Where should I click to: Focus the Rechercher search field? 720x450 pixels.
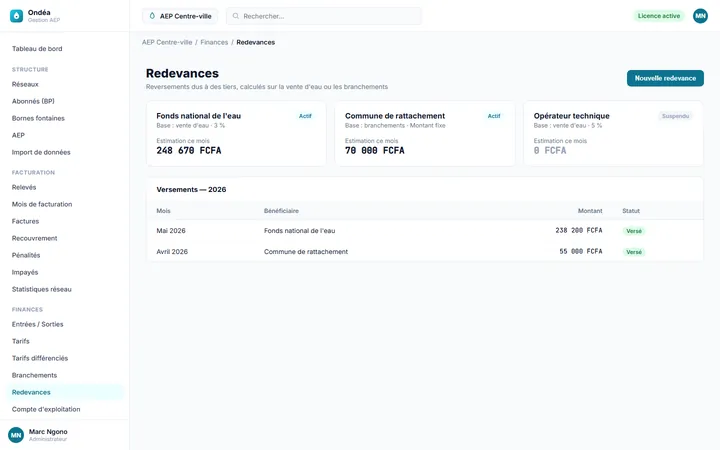(x=324, y=16)
